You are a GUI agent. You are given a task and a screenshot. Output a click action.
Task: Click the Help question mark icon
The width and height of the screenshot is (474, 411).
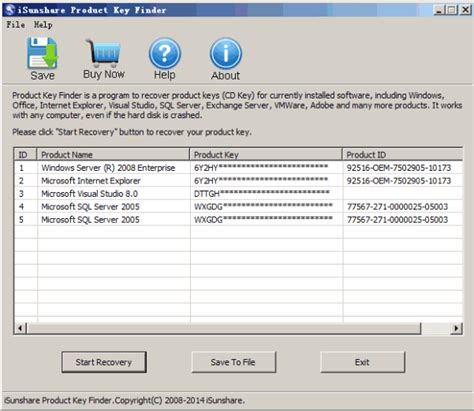click(x=165, y=53)
